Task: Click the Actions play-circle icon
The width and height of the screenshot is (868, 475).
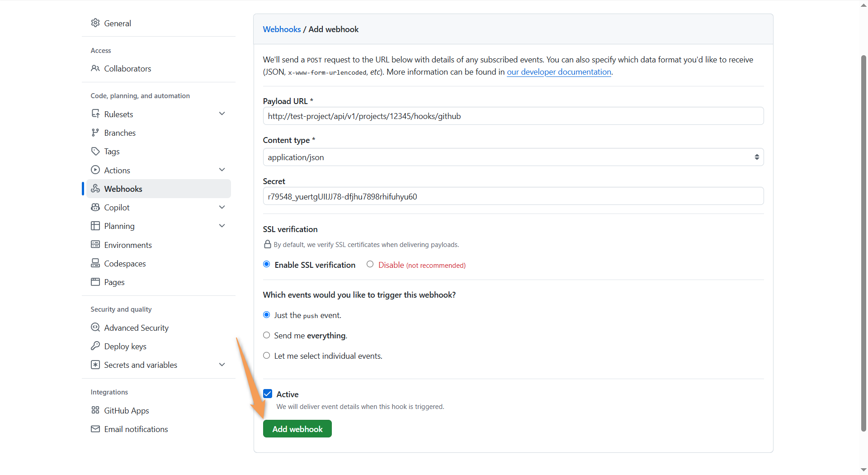Action: tap(95, 170)
